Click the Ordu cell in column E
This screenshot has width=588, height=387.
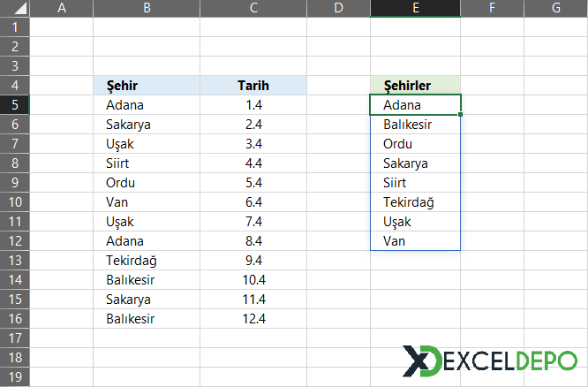416,144
